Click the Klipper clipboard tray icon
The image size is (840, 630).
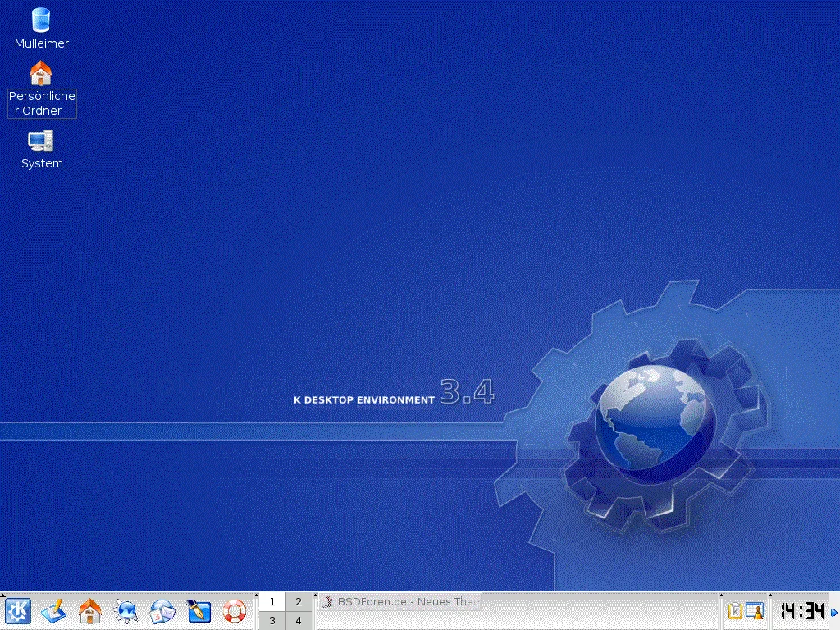[x=735, y=611]
